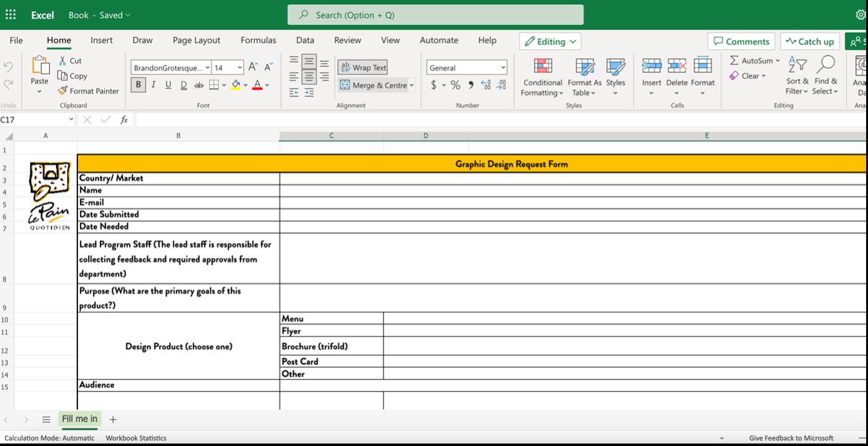868x446 pixels.
Task: Decrease font size with smaller A icon
Action: [x=268, y=67]
